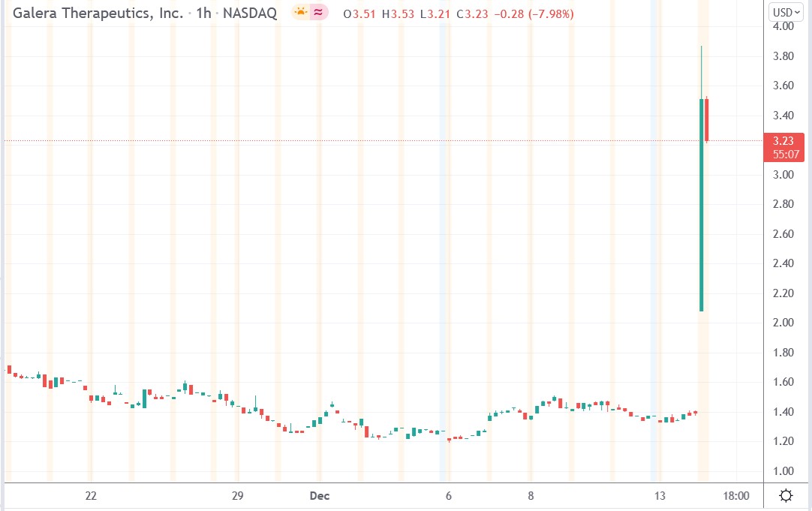
Task: Click the red current price label showing 3.23
Action: click(783, 139)
